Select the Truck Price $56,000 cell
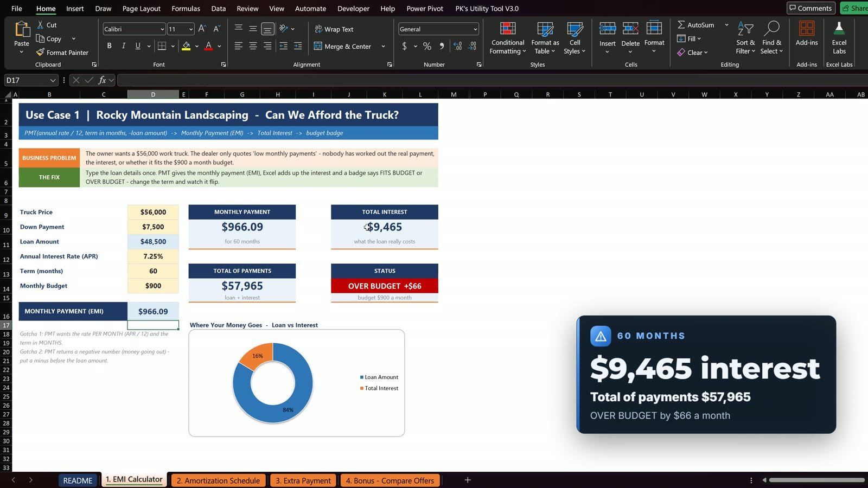The image size is (868, 488). [153, 212]
